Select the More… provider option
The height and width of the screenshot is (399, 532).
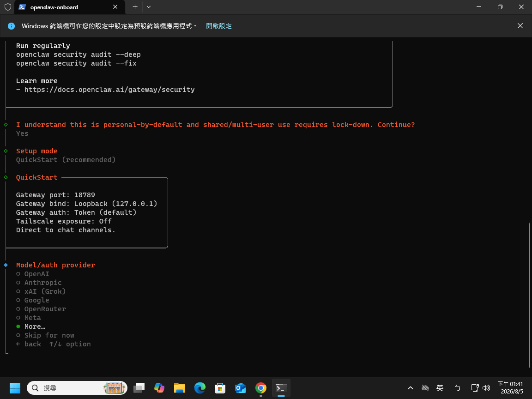(31, 327)
